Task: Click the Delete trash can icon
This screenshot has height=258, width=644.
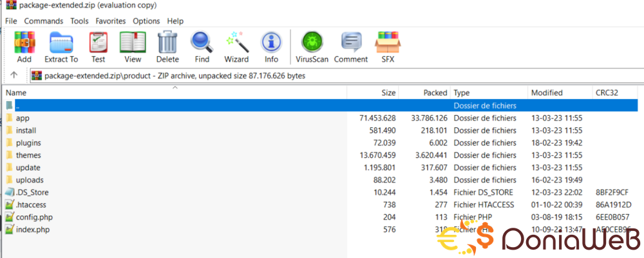Action: (x=167, y=42)
